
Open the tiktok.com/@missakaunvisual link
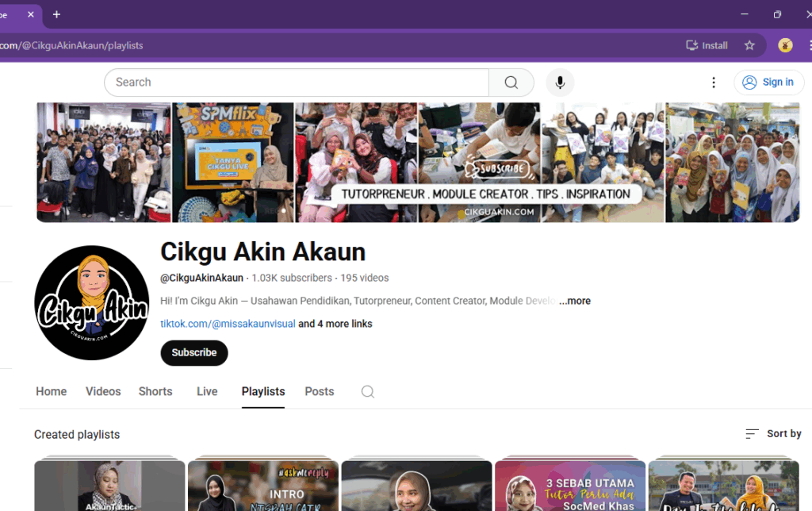coord(228,324)
